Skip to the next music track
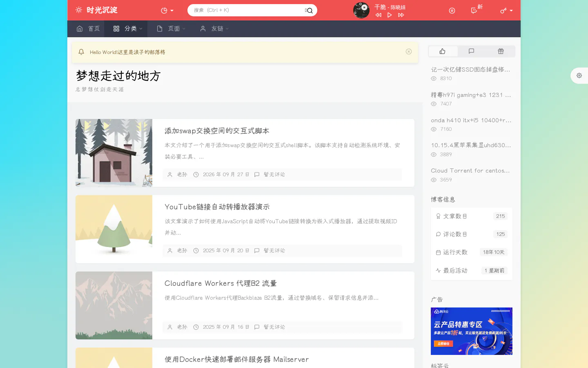The height and width of the screenshot is (368, 588). [401, 15]
